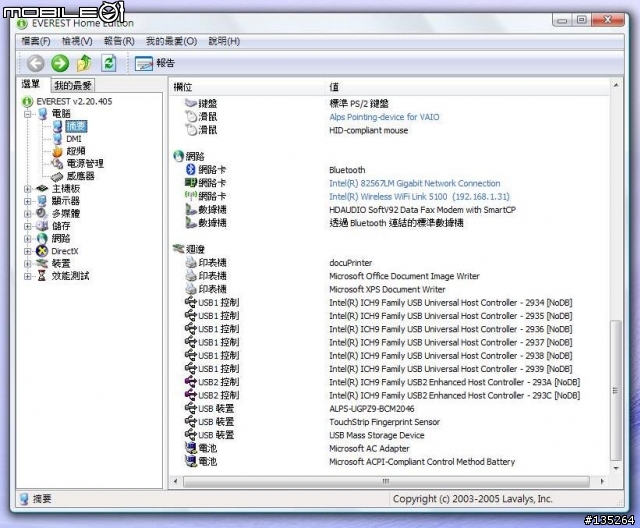Open the 檔案(F) menu

click(x=36, y=41)
